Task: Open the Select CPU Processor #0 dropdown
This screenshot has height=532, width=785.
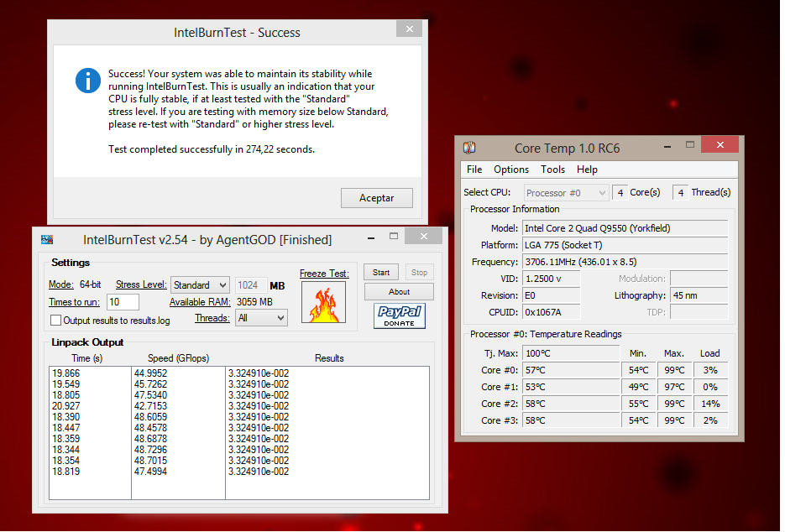Action: [x=566, y=193]
